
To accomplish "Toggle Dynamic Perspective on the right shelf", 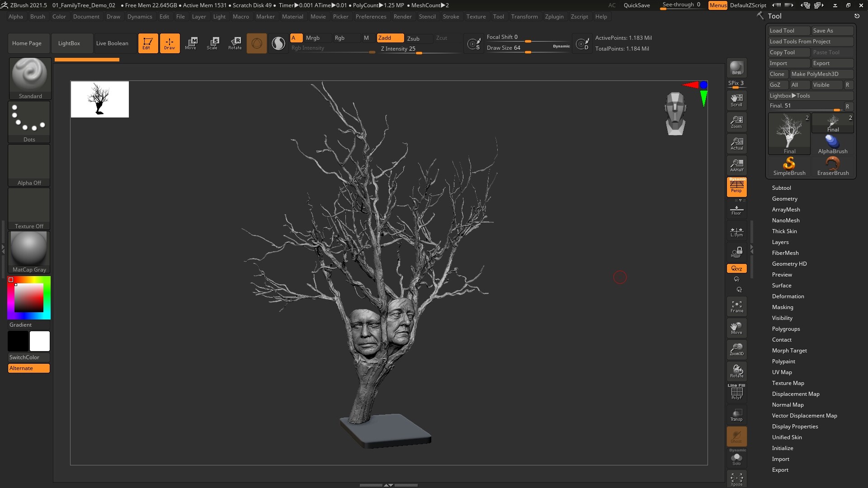I will [x=736, y=188].
